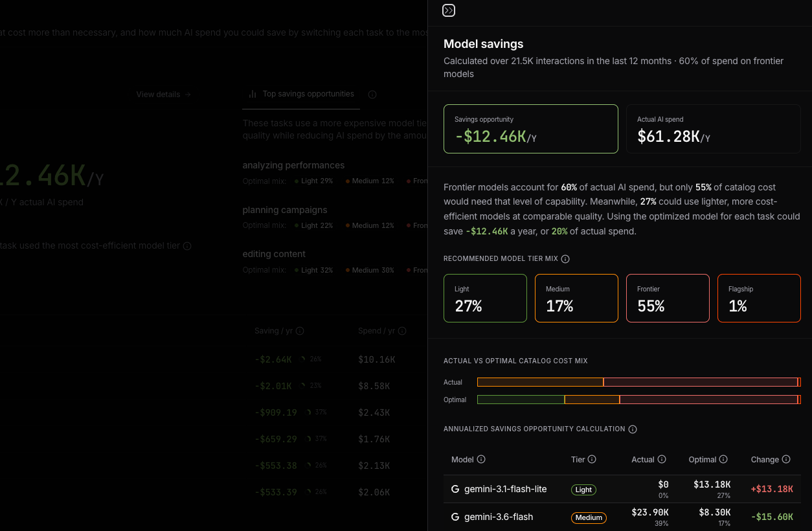Click the info icon next to Tier column

coord(592,459)
